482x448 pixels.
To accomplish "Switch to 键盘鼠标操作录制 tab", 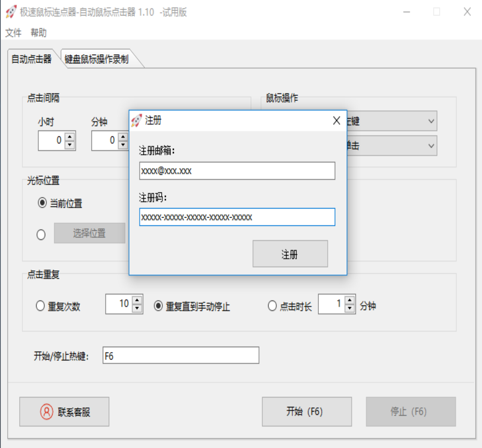I will point(97,59).
